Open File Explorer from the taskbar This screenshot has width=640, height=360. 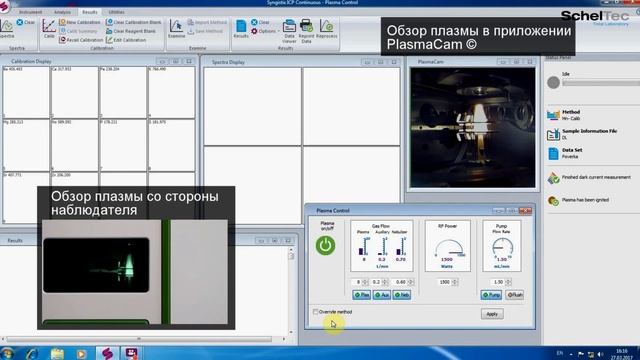57,353
